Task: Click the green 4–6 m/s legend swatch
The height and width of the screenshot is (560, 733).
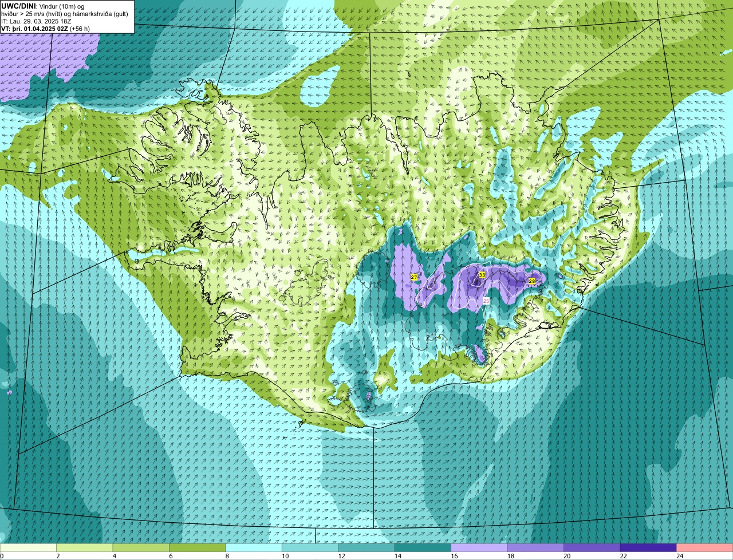Action: pos(141,547)
